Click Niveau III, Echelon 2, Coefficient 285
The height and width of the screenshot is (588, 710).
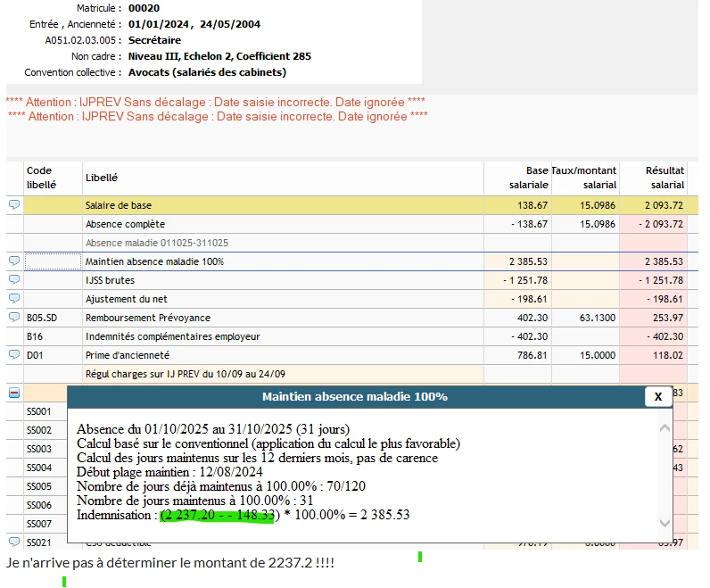click(219, 56)
